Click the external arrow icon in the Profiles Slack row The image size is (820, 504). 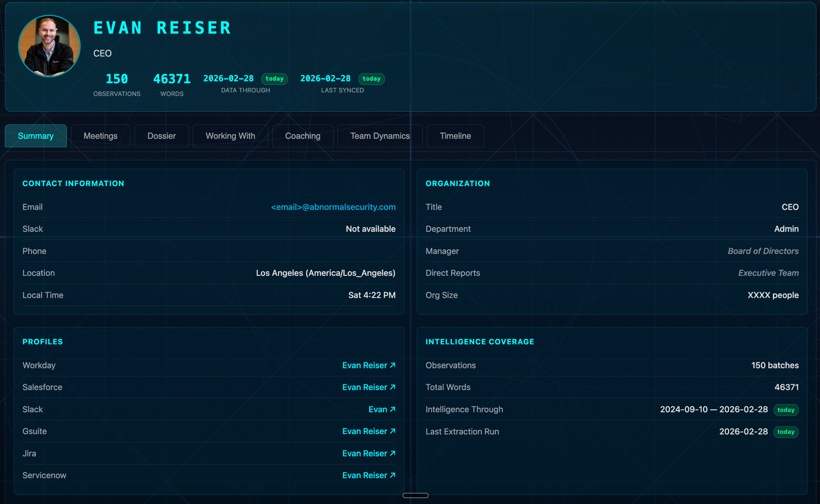tap(392, 409)
